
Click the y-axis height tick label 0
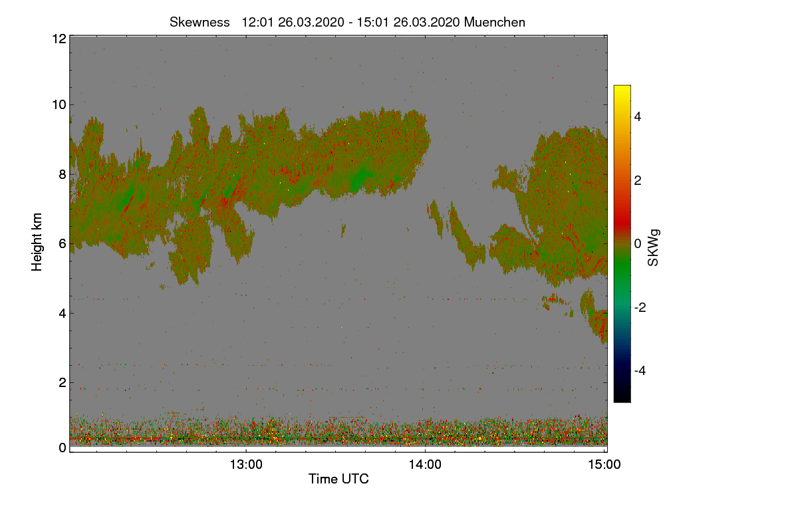coord(63,448)
